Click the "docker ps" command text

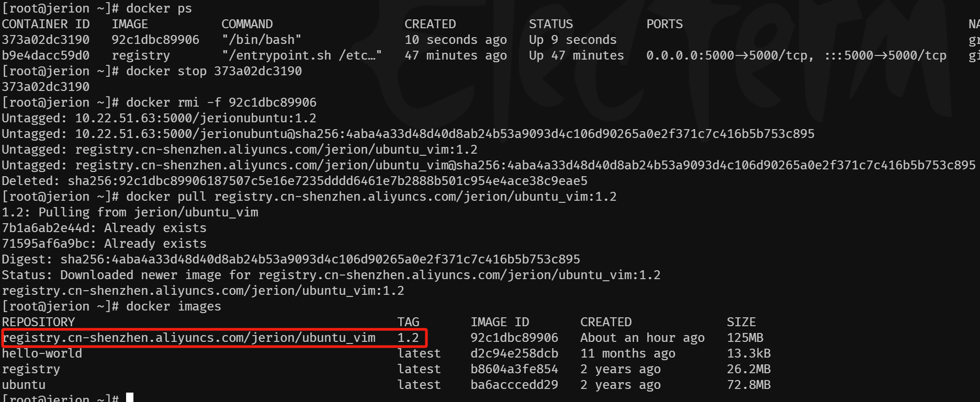(x=159, y=9)
